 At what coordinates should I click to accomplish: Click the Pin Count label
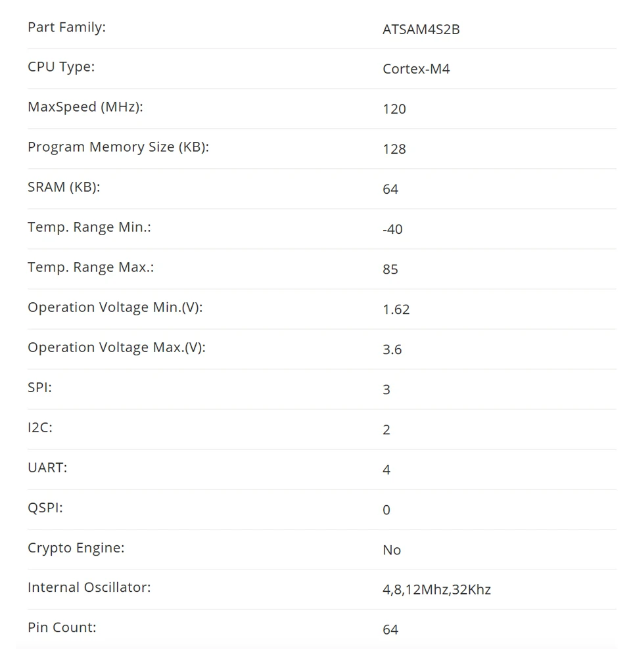click(62, 627)
